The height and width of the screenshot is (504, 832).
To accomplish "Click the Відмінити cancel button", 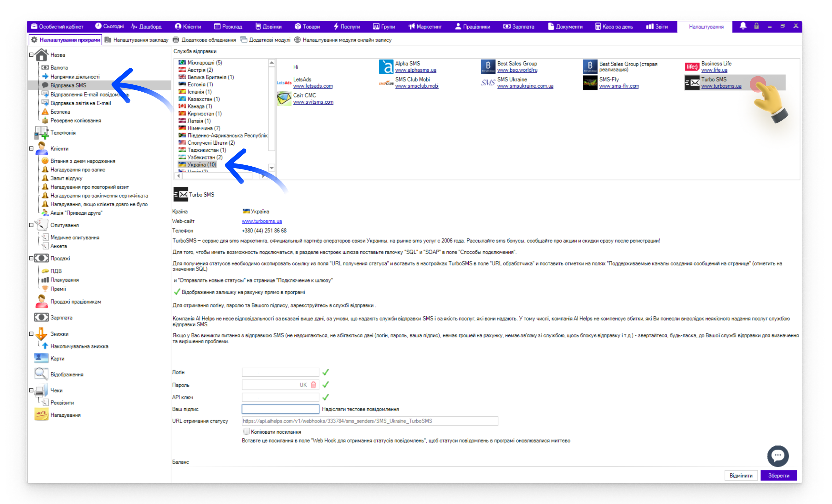I will click(x=741, y=476).
